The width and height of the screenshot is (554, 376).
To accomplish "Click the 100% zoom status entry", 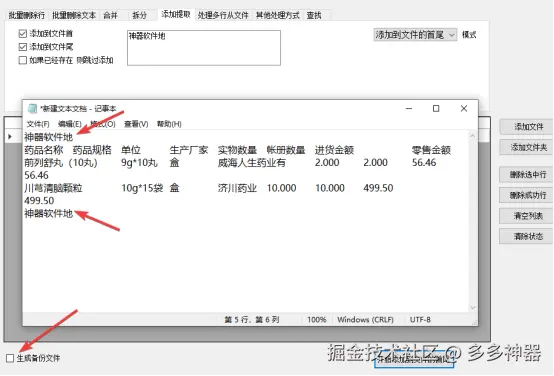I will (x=317, y=320).
